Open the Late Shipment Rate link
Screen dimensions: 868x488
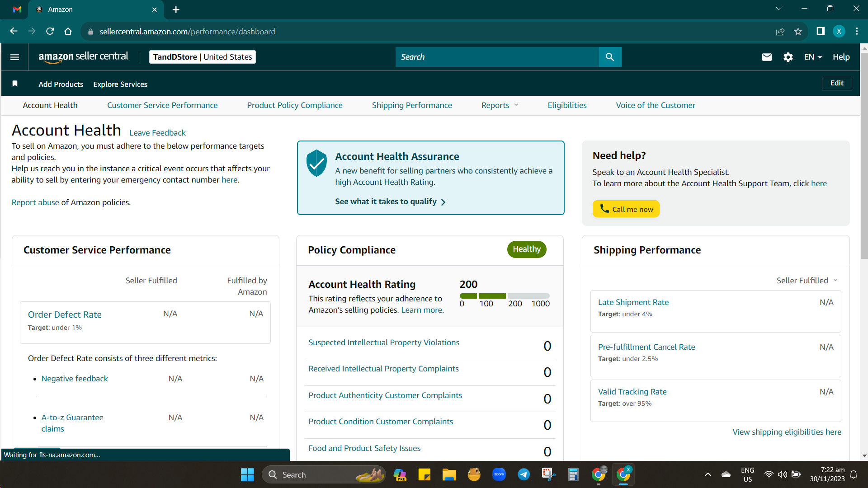point(633,302)
